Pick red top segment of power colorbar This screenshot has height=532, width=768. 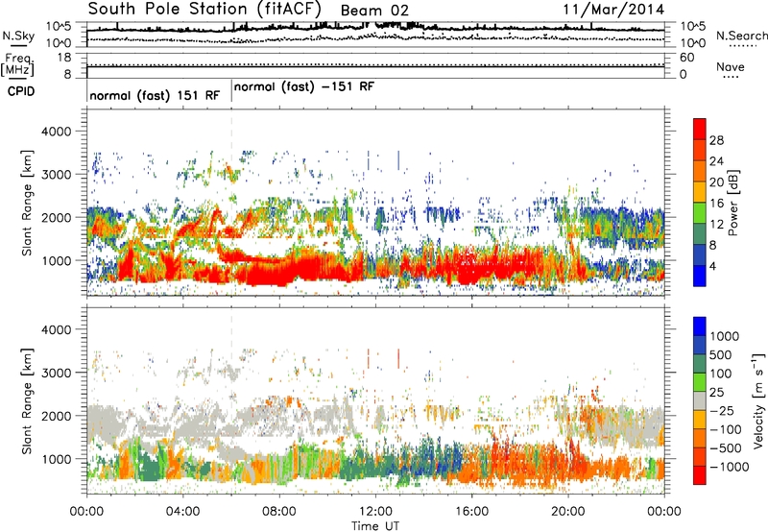[x=700, y=130]
